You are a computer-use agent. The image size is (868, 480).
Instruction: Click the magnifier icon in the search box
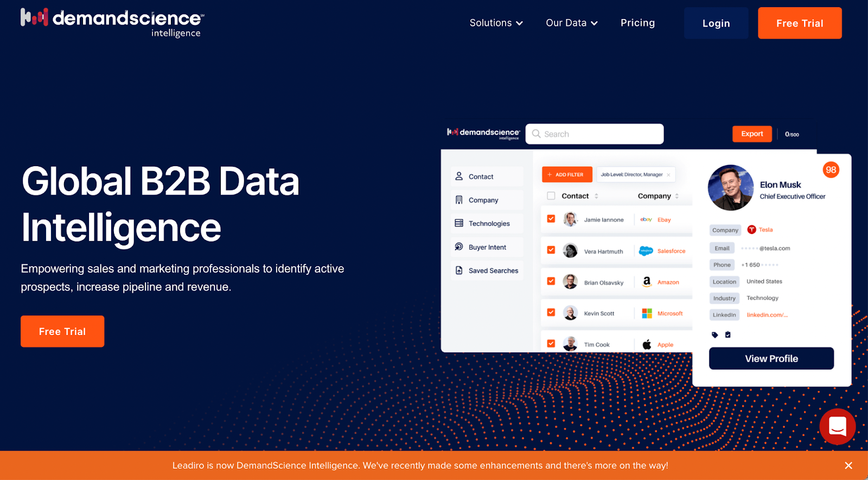tap(536, 134)
